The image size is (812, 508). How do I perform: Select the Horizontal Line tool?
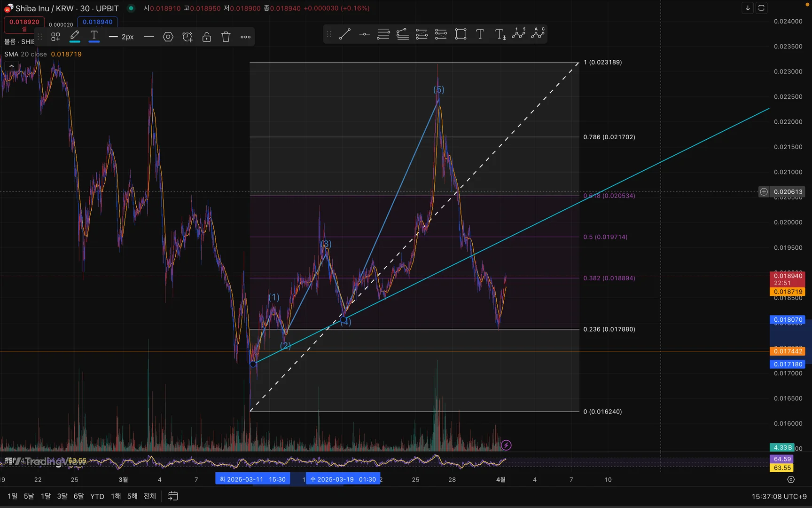click(364, 34)
